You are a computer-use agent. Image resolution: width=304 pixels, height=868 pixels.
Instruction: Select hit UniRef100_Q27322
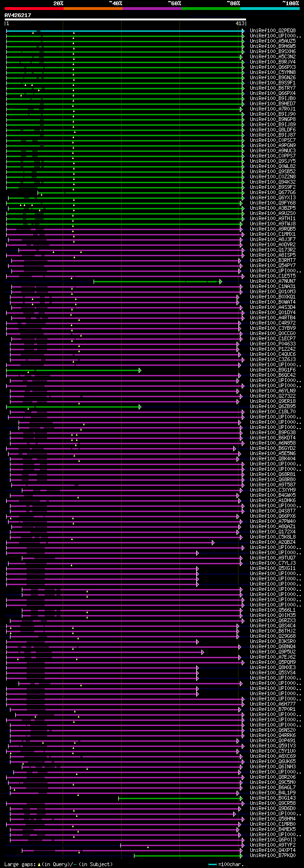[273, 396]
